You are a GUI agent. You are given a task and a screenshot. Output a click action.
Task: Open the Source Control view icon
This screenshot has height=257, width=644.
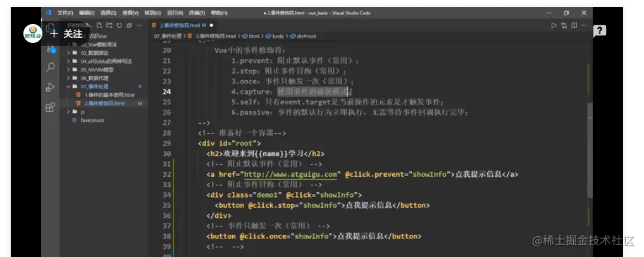(51, 49)
